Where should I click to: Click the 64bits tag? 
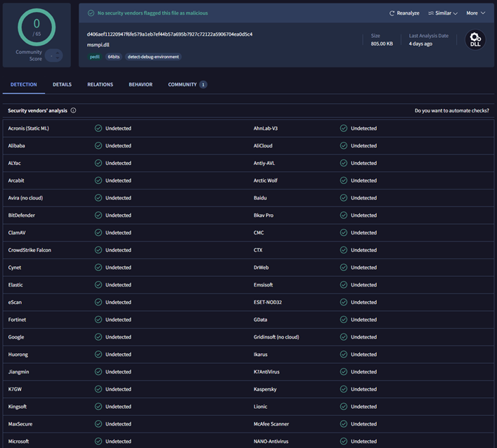pos(114,57)
